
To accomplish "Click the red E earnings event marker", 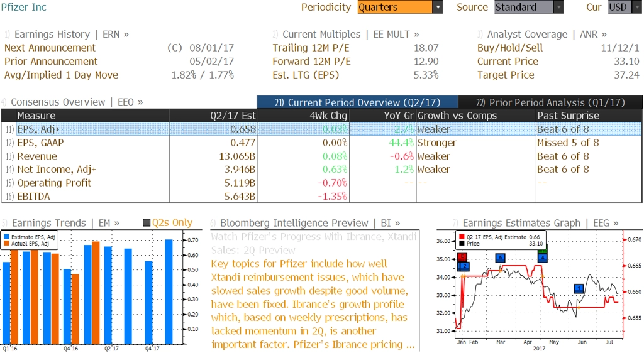I will [x=462, y=257].
